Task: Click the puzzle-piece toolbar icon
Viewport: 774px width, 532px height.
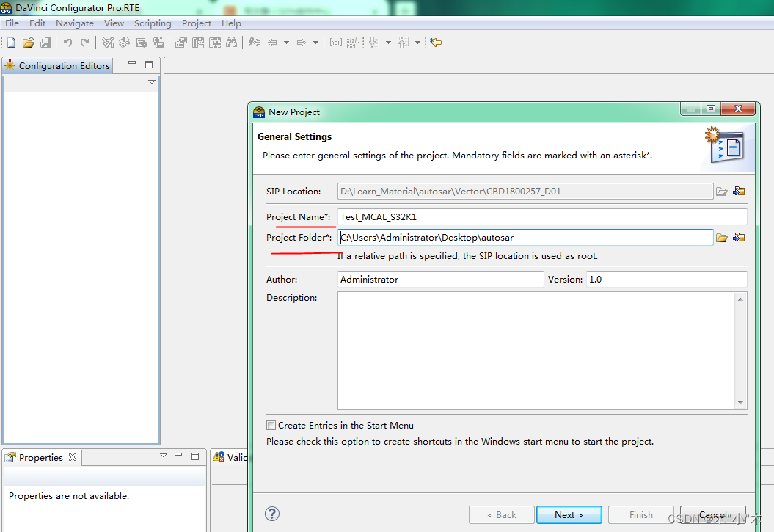Action: pyautogui.click(x=215, y=43)
